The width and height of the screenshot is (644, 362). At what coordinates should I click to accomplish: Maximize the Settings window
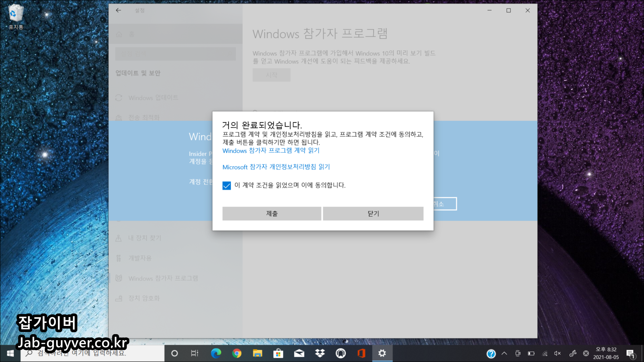pos(508,10)
